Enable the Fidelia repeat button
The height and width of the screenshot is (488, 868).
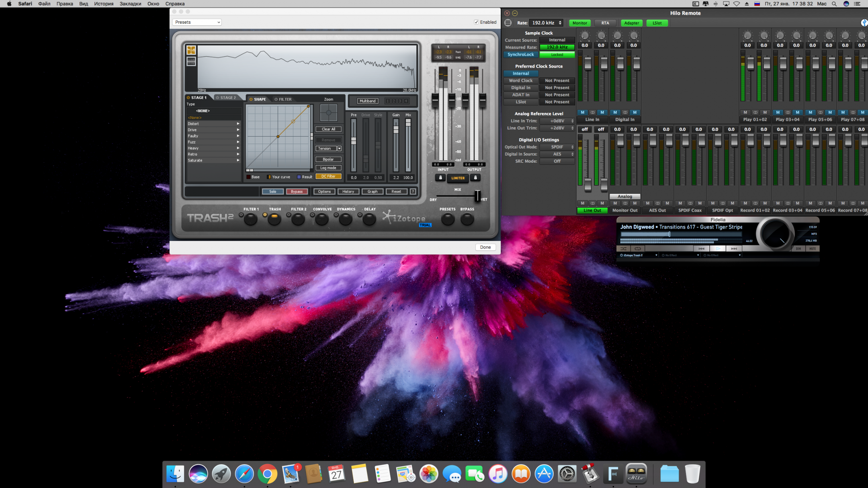pyautogui.click(x=638, y=249)
